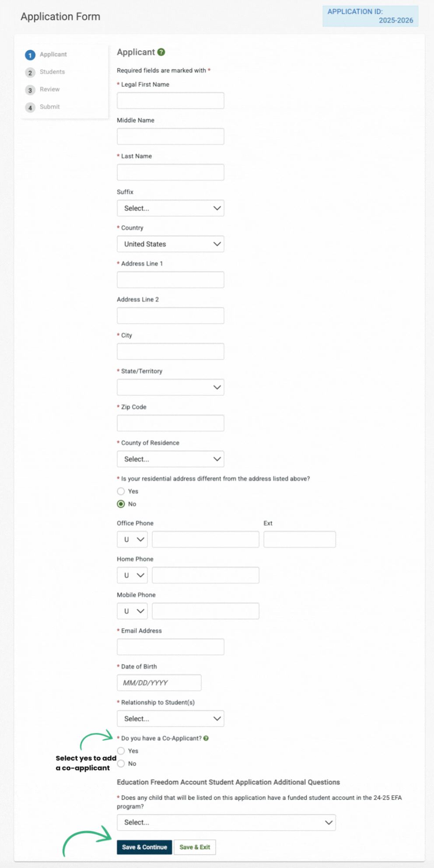Click the step 3 Review circle indicator

click(x=30, y=90)
